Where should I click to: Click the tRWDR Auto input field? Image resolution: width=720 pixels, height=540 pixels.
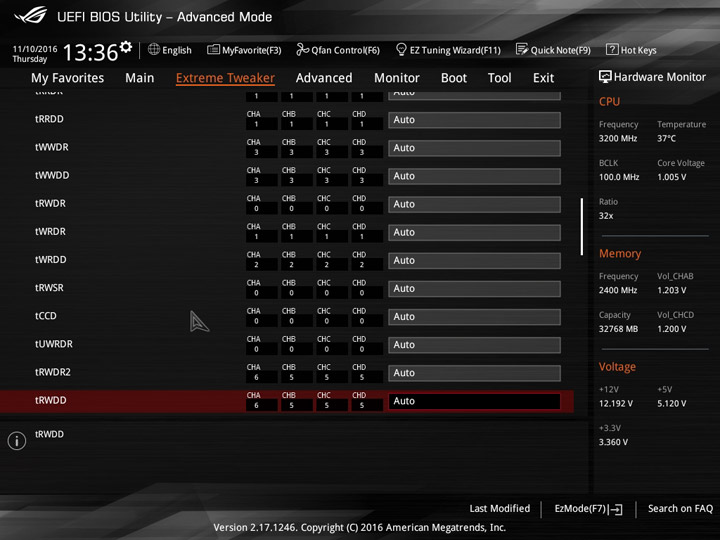click(x=474, y=204)
